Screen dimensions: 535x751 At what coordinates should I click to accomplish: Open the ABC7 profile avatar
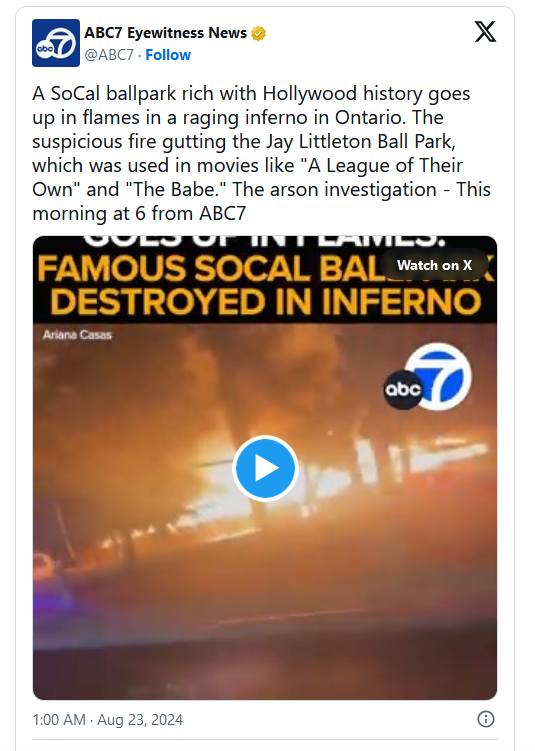click(x=56, y=43)
